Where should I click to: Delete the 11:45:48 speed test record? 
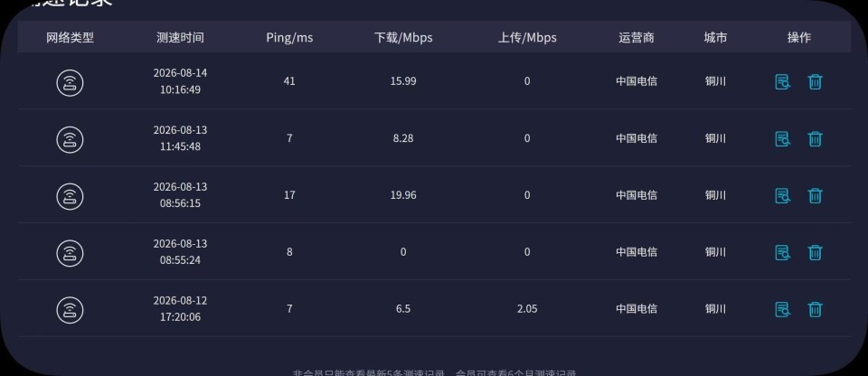point(815,139)
